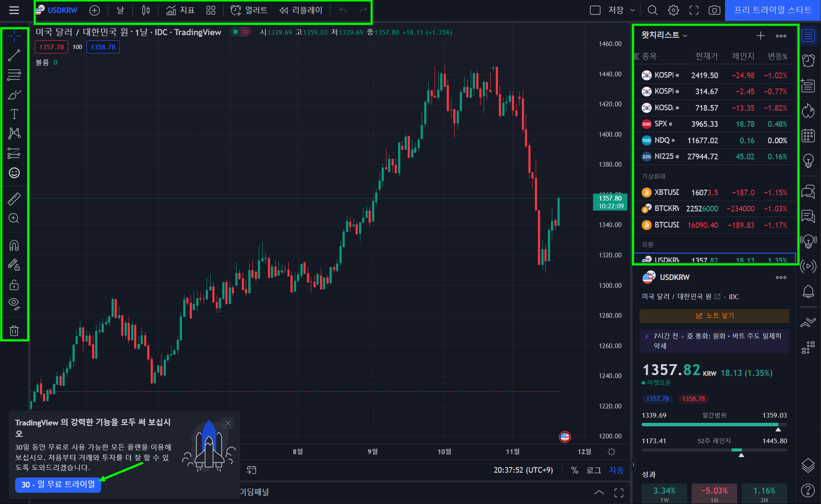Open the hotlists flame icon
The height and width of the screenshot is (504, 821).
coord(808,111)
